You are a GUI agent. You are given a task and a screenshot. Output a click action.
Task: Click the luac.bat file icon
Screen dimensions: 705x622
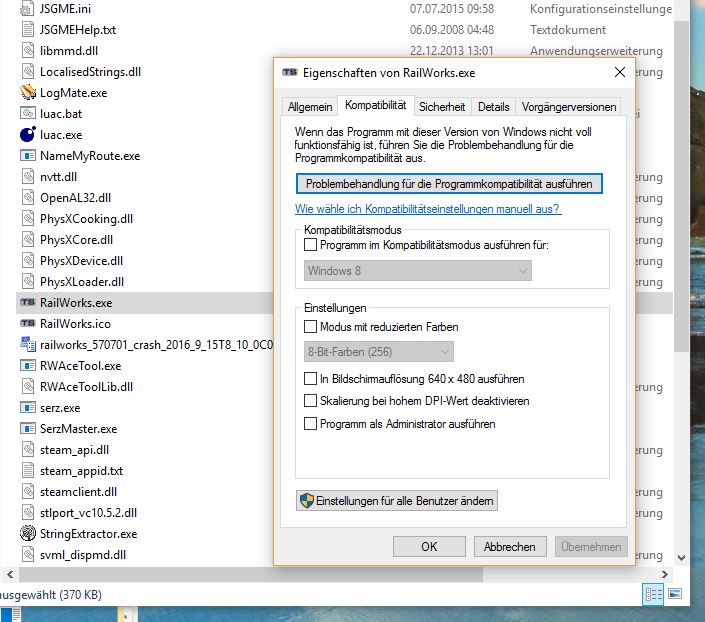(27, 113)
